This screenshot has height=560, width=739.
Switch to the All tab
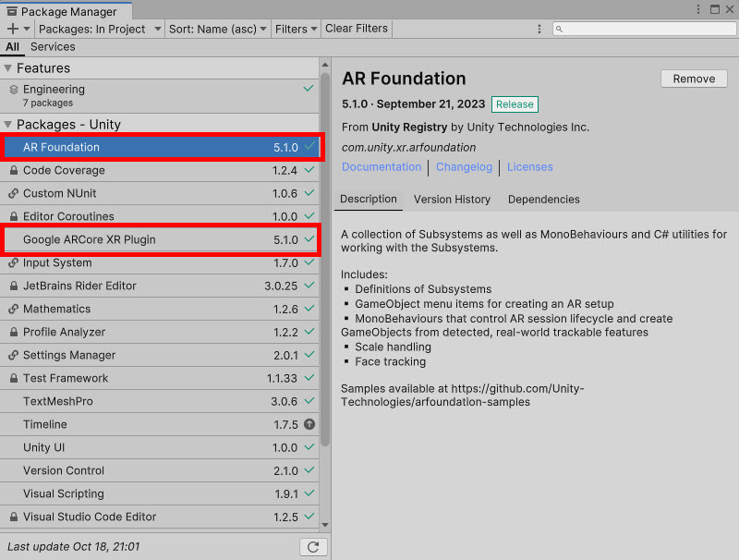click(x=12, y=46)
